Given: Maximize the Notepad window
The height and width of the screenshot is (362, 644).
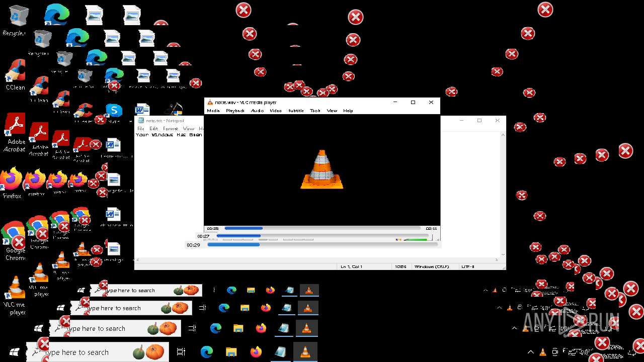Looking at the screenshot, I should coord(479,120).
